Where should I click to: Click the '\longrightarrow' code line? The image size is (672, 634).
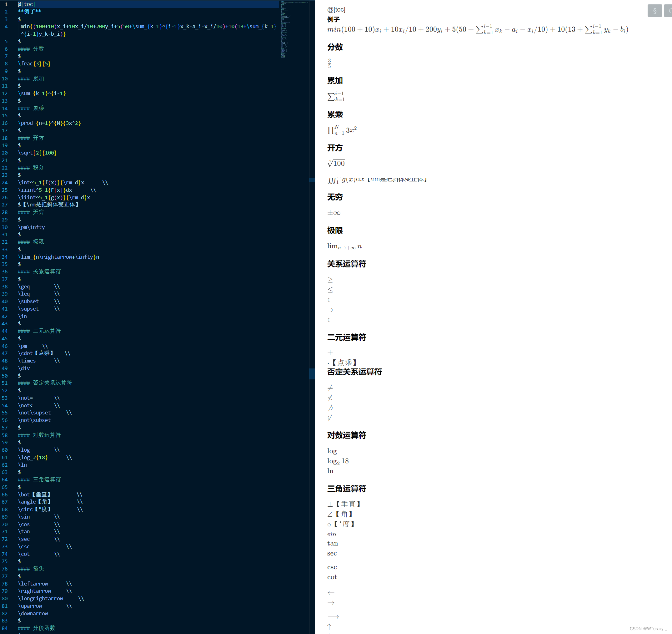click(41, 598)
